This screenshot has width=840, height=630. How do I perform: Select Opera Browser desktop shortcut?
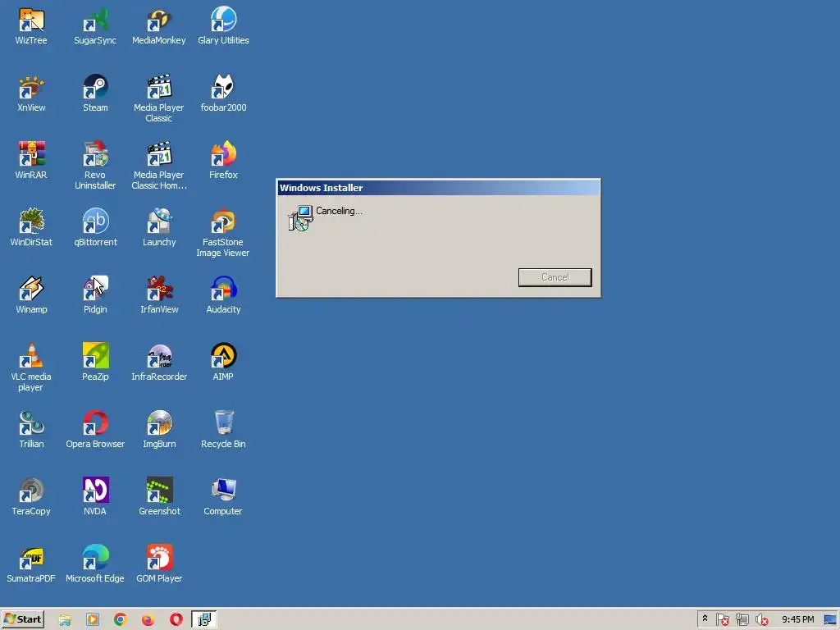click(95, 430)
